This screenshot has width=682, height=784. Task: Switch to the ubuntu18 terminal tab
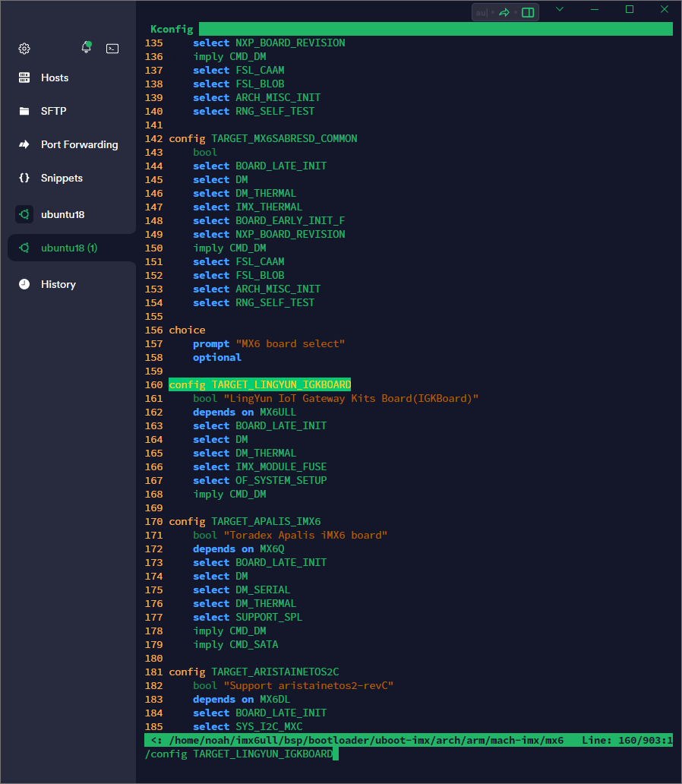62,214
